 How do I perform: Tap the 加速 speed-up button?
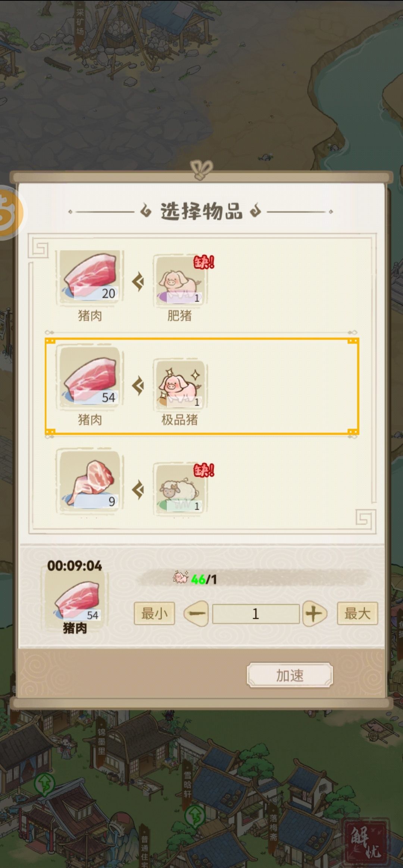[290, 675]
